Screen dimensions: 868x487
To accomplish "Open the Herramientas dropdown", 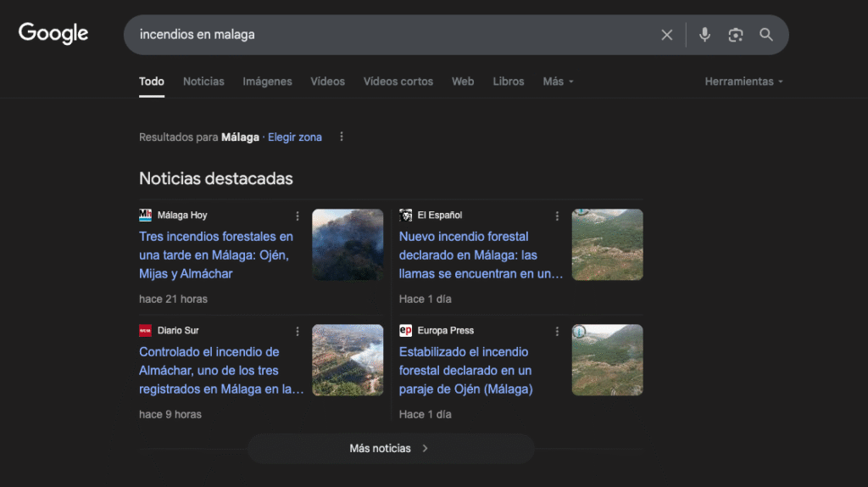I will 744,81.
